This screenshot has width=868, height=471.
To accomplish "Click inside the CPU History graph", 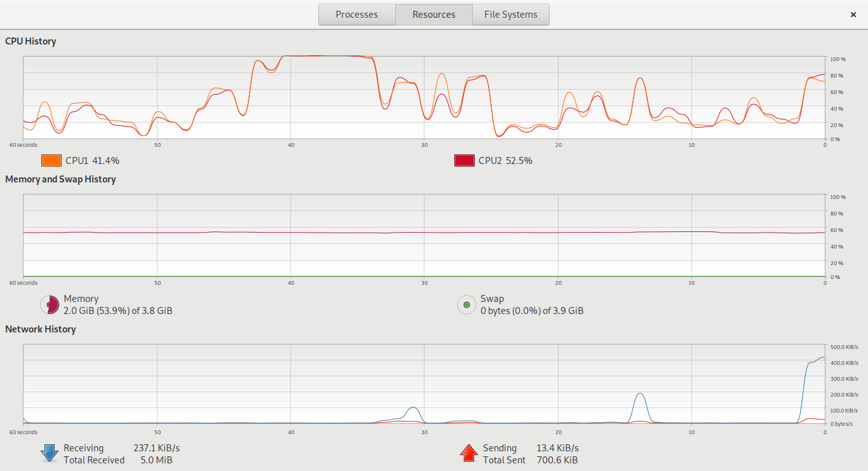I will (424, 97).
